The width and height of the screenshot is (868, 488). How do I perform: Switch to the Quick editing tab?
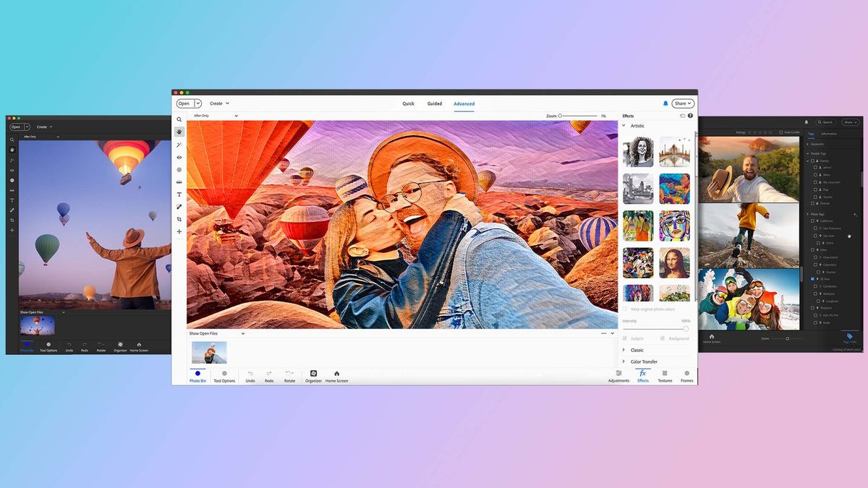(408, 103)
